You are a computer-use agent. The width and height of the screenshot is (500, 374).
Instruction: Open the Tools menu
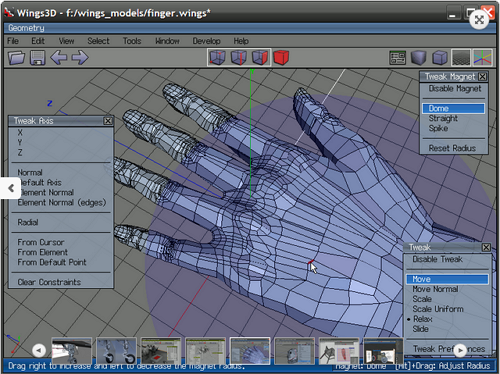132,41
